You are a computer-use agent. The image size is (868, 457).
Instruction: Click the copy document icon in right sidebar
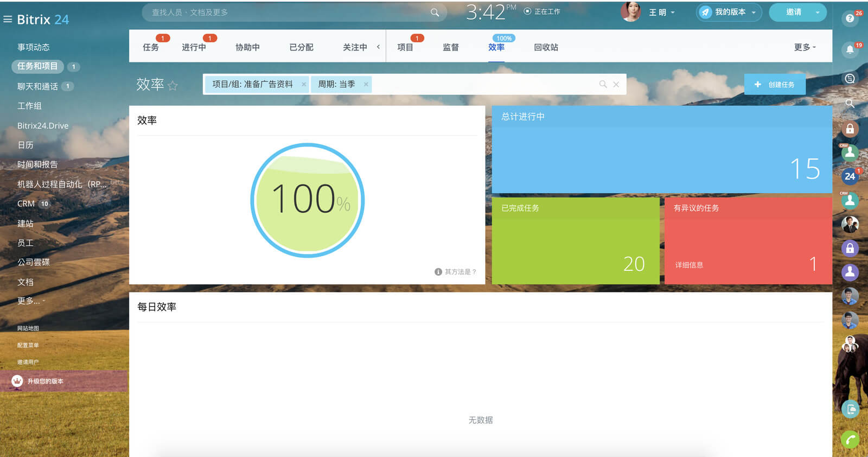tap(850, 409)
